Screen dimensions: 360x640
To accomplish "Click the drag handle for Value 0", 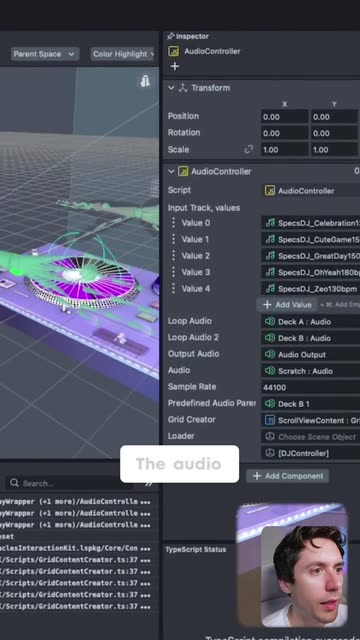I will pyautogui.click(x=173, y=223).
